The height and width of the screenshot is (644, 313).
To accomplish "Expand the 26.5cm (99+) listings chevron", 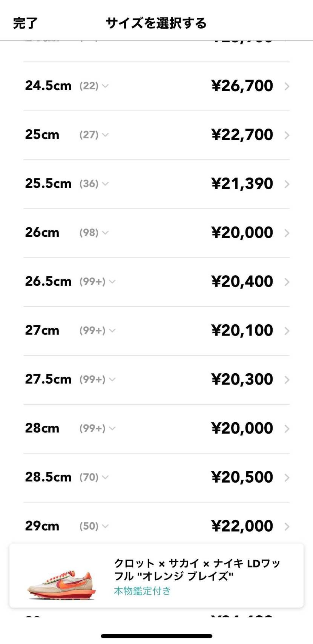I will [112, 282].
